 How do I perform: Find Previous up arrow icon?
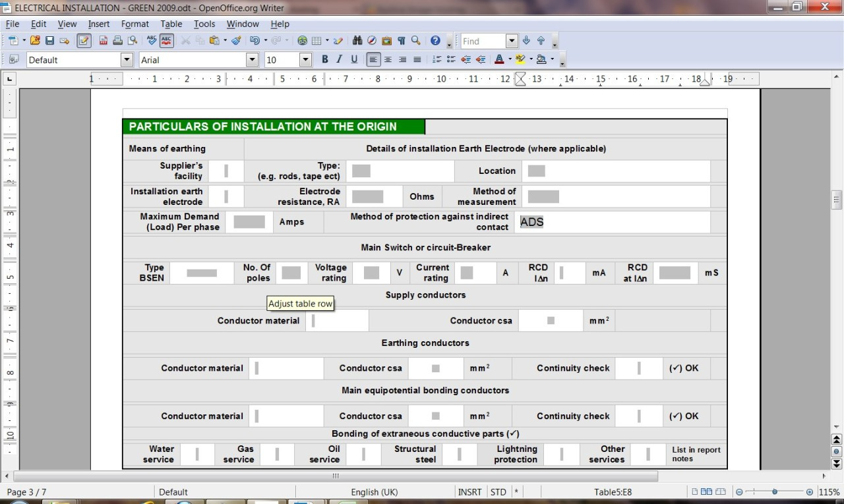click(541, 41)
